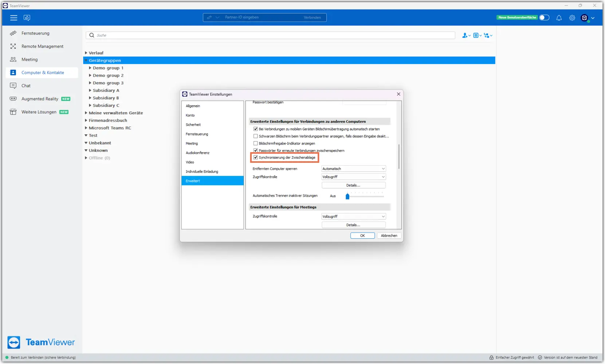Open Remote Management in the sidebar

[x=42, y=46]
